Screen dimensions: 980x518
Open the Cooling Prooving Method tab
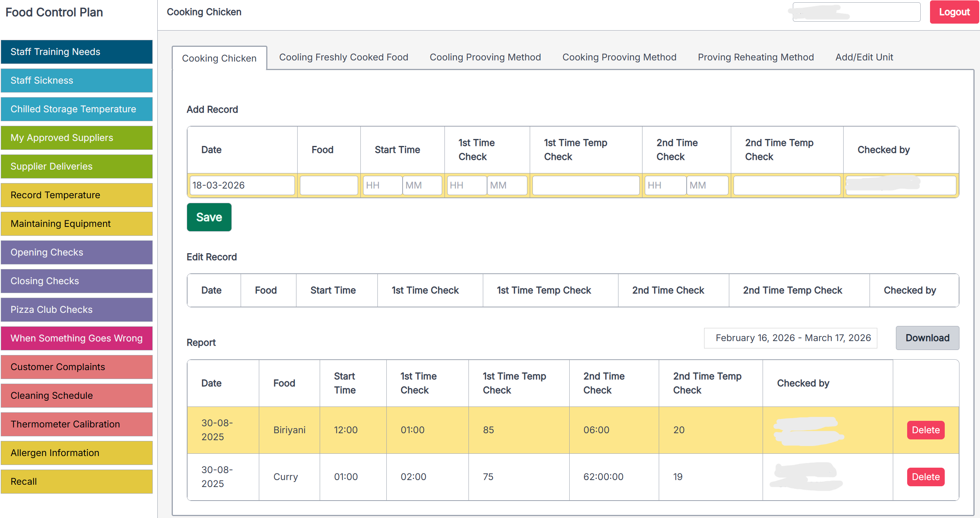tap(485, 57)
